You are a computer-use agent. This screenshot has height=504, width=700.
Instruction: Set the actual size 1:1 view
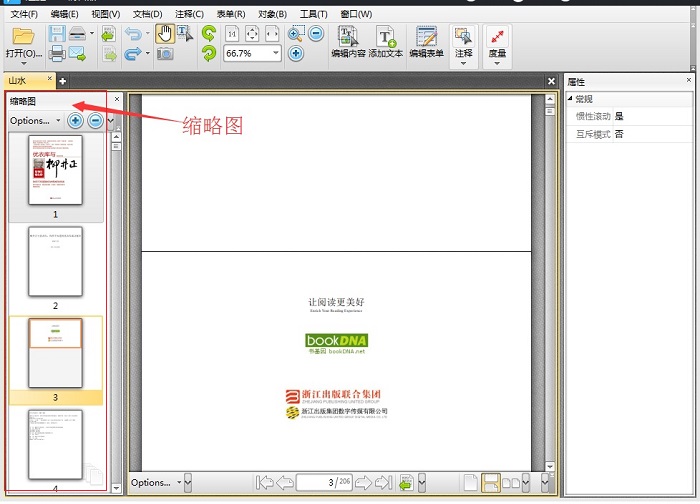point(232,34)
